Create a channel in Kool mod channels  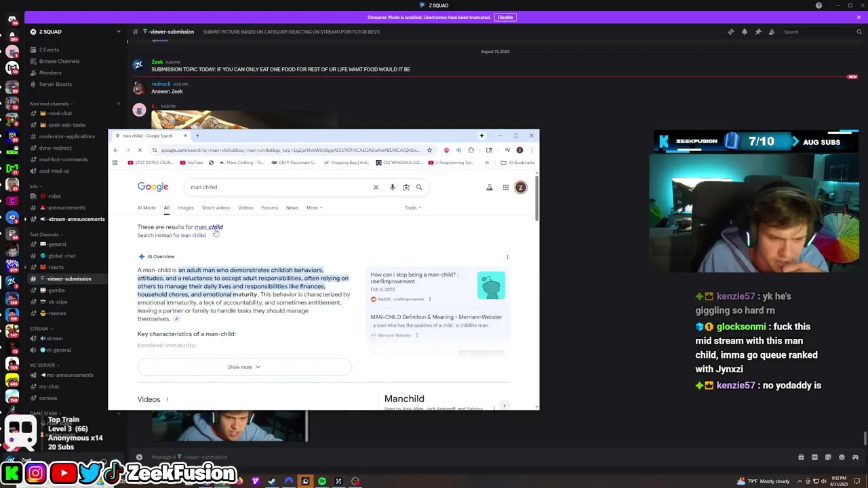(x=118, y=104)
